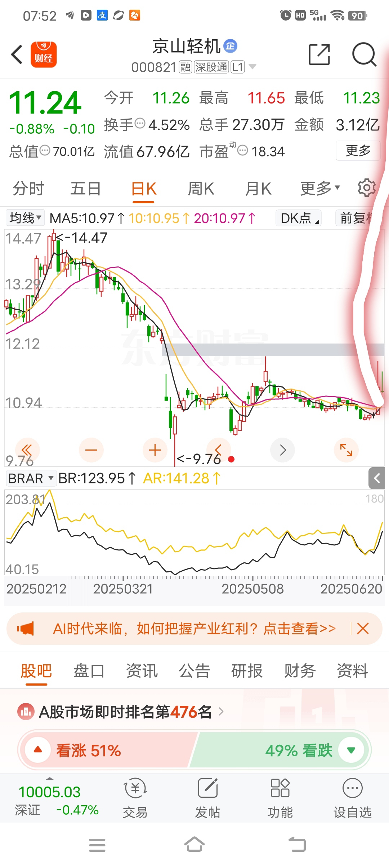The image size is (389, 868).
Task: Tap the 20250321 date label
Action: [x=123, y=589]
